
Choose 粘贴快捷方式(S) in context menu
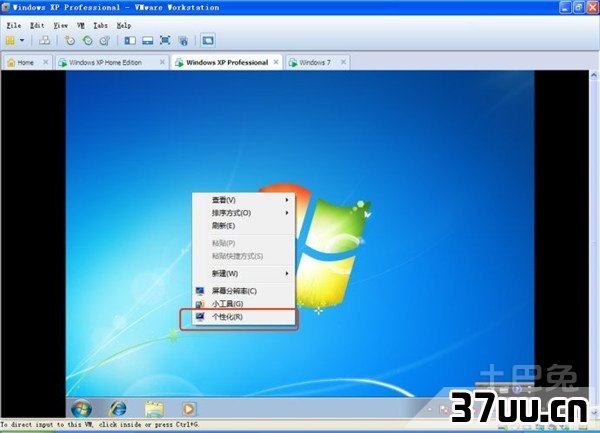(x=243, y=256)
